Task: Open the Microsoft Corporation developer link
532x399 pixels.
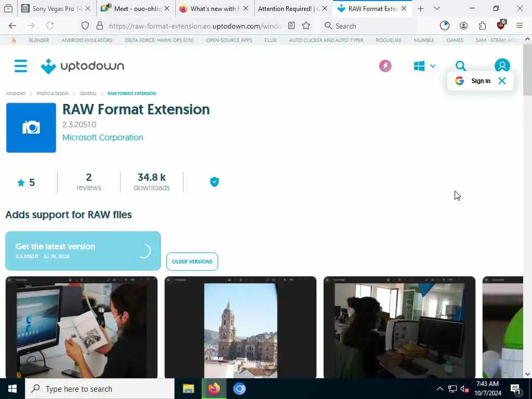Action: (103, 137)
